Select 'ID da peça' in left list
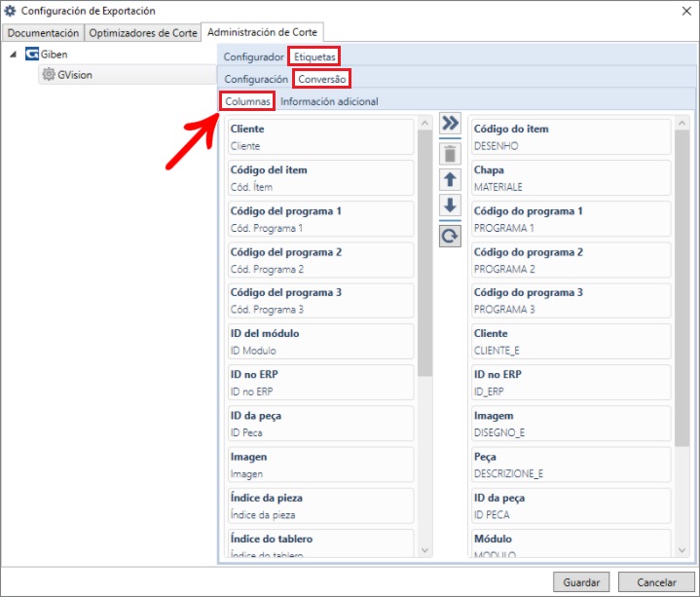 click(320, 424)
